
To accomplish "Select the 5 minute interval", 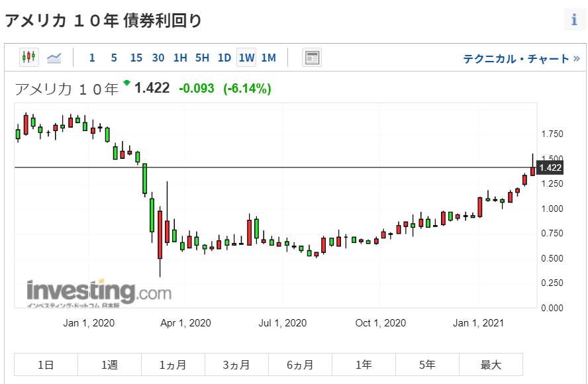I will pos(114,58).
